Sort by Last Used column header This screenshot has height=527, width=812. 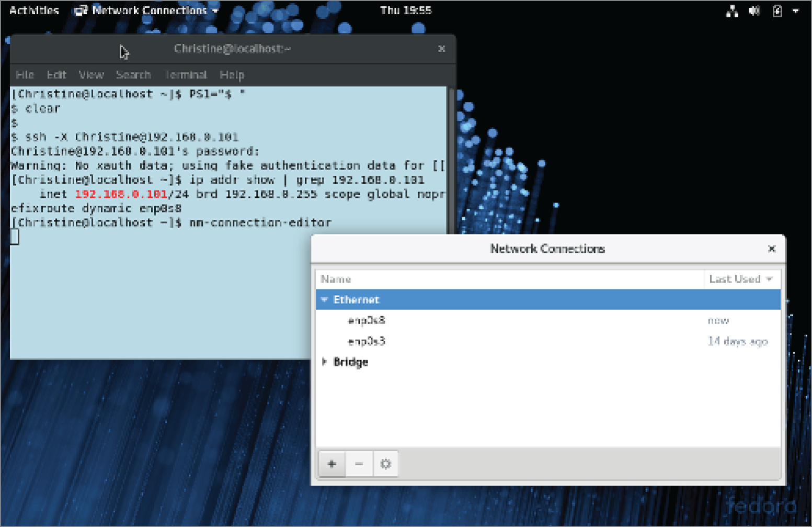(x=742, y=279)
